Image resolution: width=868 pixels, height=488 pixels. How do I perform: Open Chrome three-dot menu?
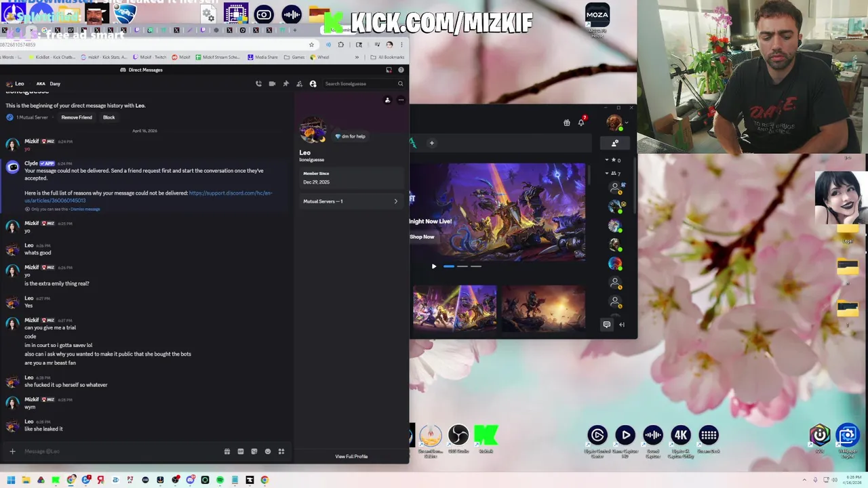tap(401, 45)
